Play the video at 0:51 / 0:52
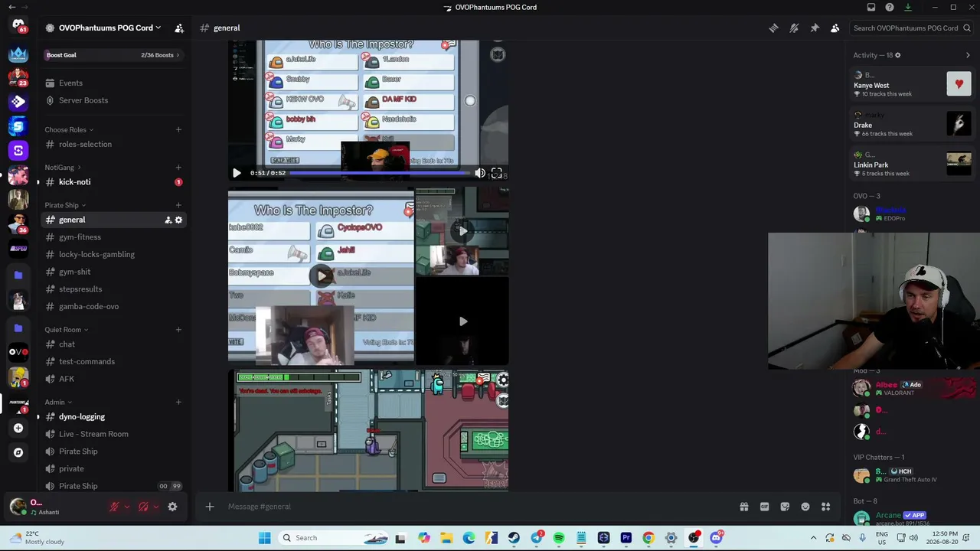 click(x=237, y=173)
